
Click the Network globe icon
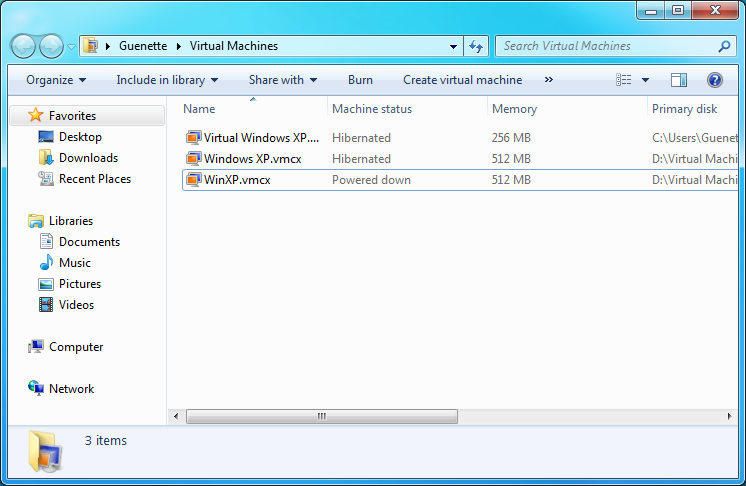(x=36, y=389)
